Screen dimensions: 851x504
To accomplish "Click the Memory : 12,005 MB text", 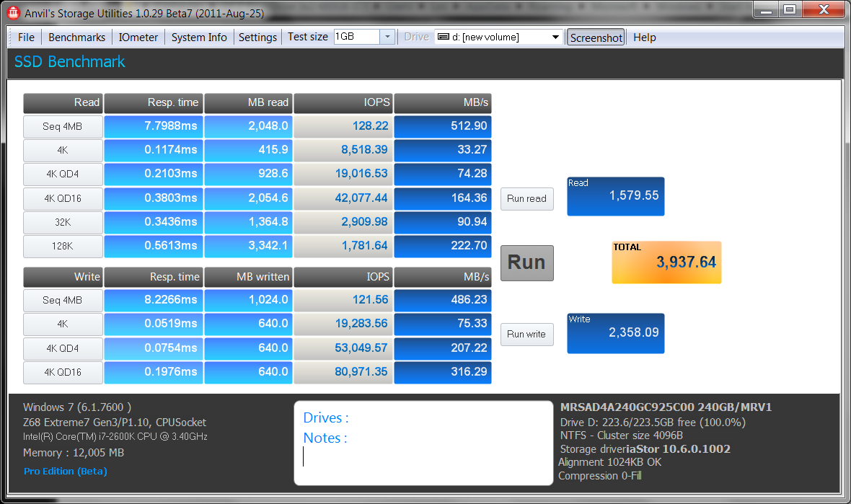I will 74,453.
